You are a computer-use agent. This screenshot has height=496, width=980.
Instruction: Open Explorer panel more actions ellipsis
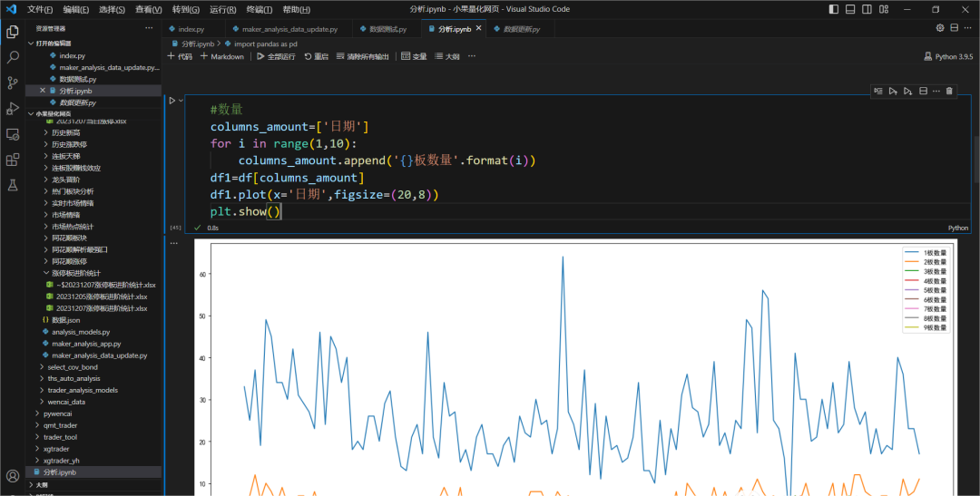(x=149, y=28)
